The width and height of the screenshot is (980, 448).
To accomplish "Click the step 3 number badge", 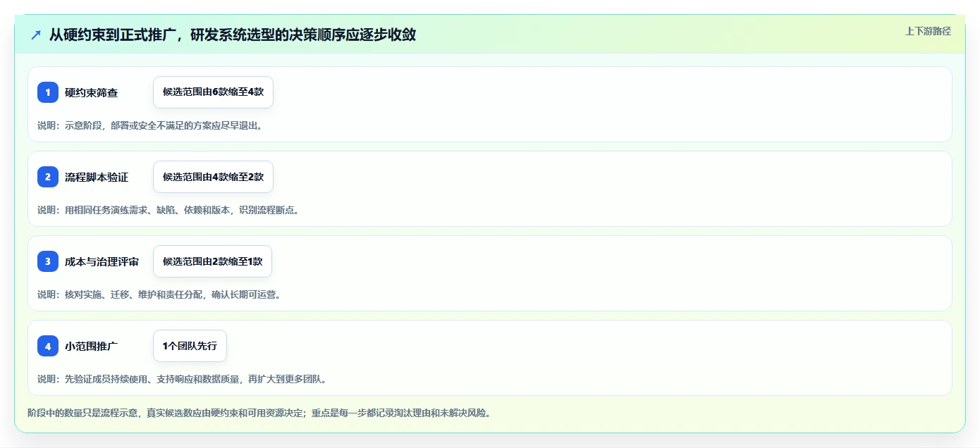I will (x=48, y=261).
